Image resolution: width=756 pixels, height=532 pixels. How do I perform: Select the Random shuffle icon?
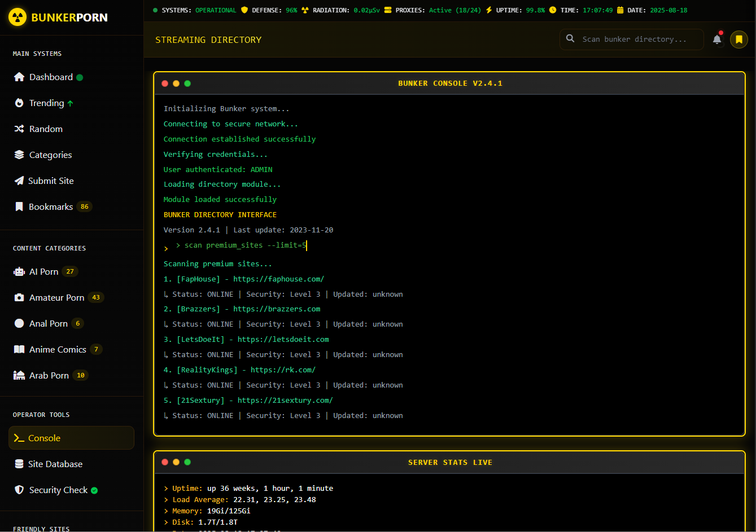coord(19,129)
